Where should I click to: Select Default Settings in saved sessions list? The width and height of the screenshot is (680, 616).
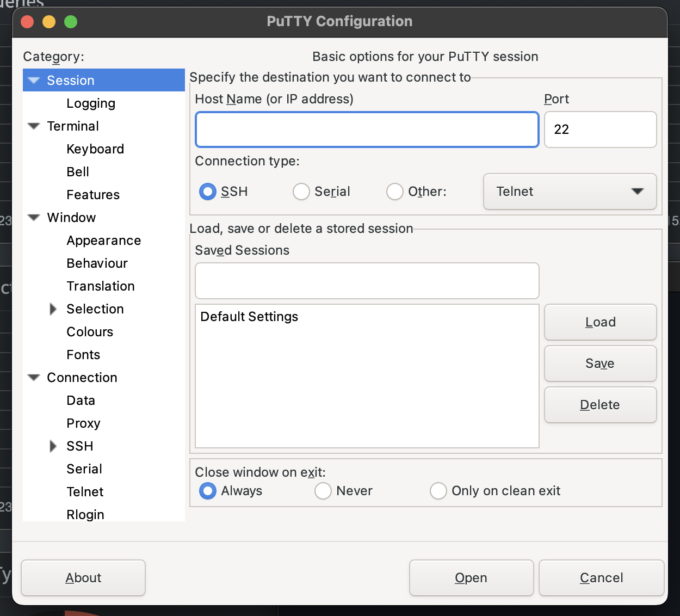tap(249, 317)
